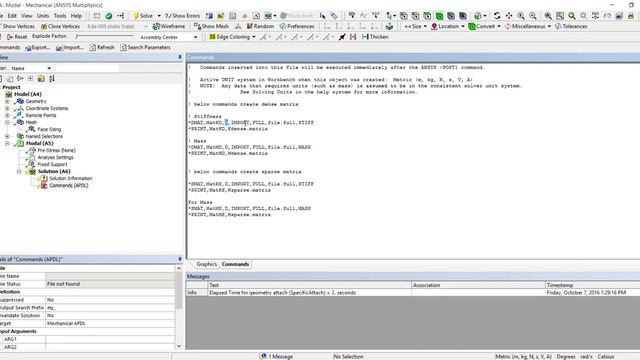
Task: Select Model (A4) in tree
Action: coord(28,94)
